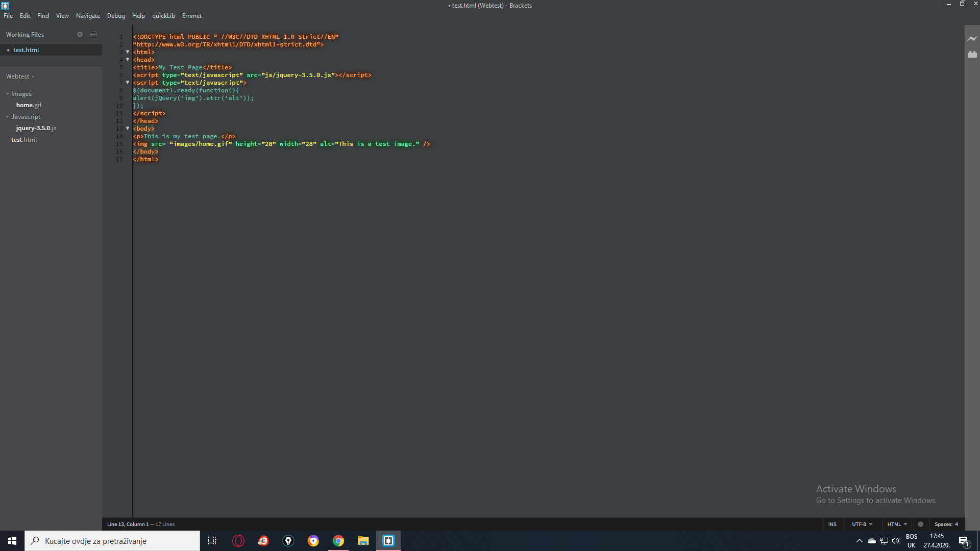Fold the html tag on line 3
The height and width of the screenshot is (551, 980).
click(128, 52)
